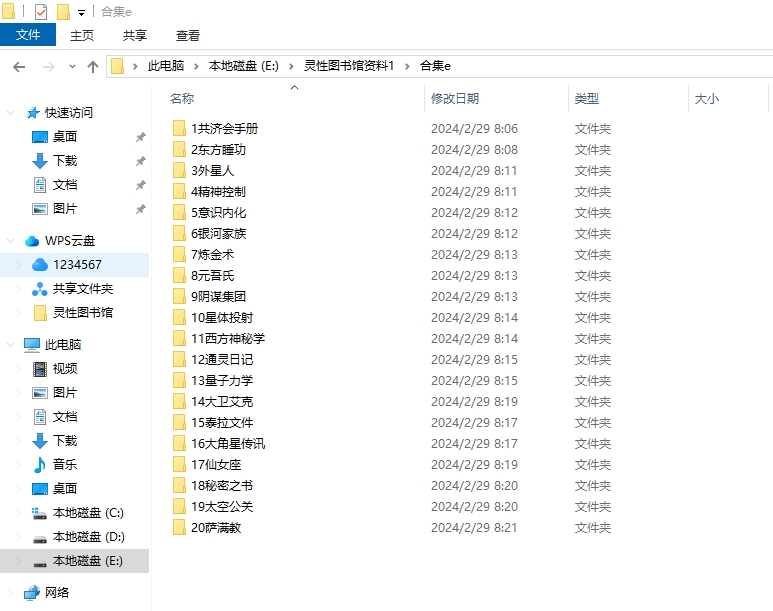This screenshot has height=611, width=773.
Task: Switch to the 查看 ribbon tab
Action: click(x=188, y=36)
